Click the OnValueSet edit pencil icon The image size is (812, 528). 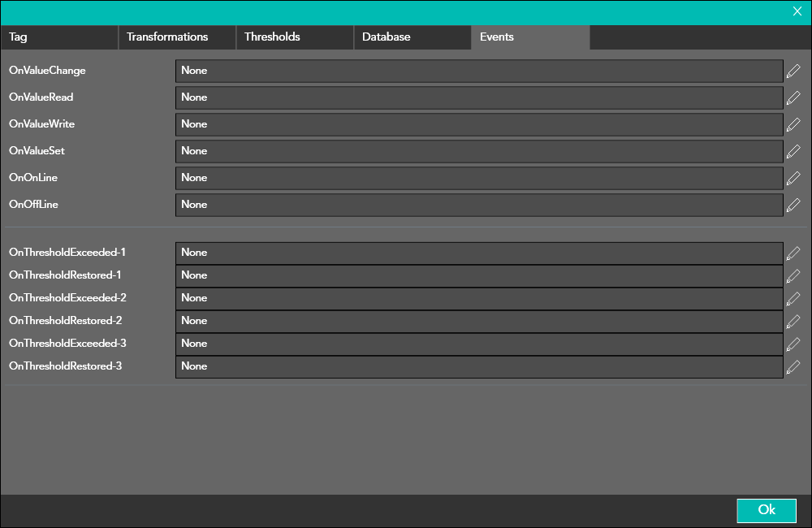(x=793, y=151)
